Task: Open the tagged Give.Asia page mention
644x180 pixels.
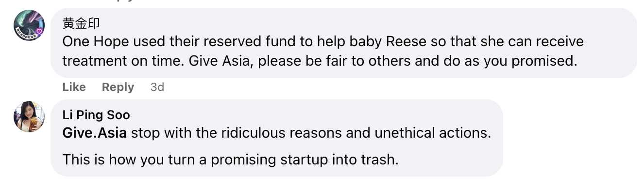Action: point(95,133)
